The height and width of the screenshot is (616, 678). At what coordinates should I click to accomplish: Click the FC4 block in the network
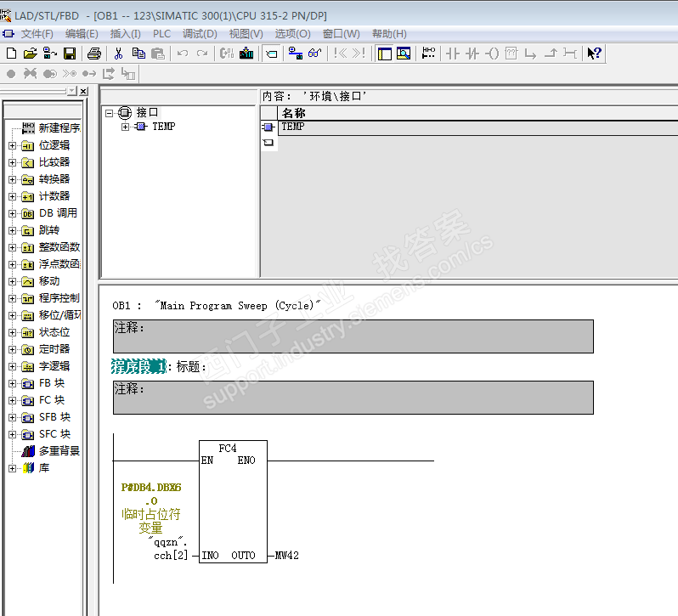tap(233, 501)
